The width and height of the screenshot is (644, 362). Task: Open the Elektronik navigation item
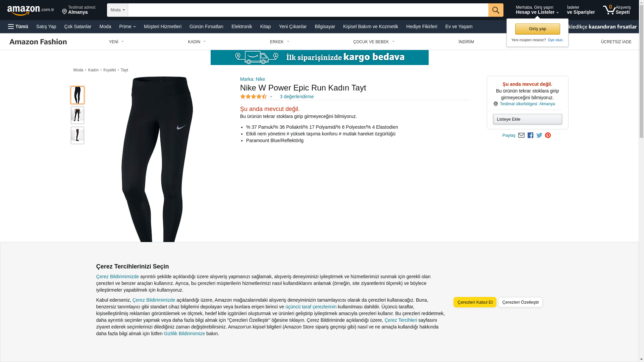point(241,26)
